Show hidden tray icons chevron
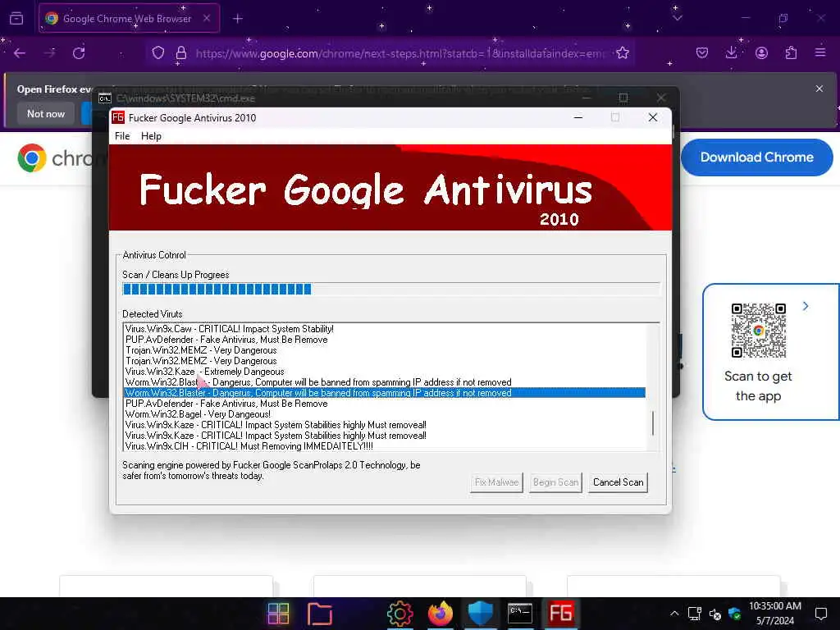The width and height of the screenshot is (840, 630). 674,614
